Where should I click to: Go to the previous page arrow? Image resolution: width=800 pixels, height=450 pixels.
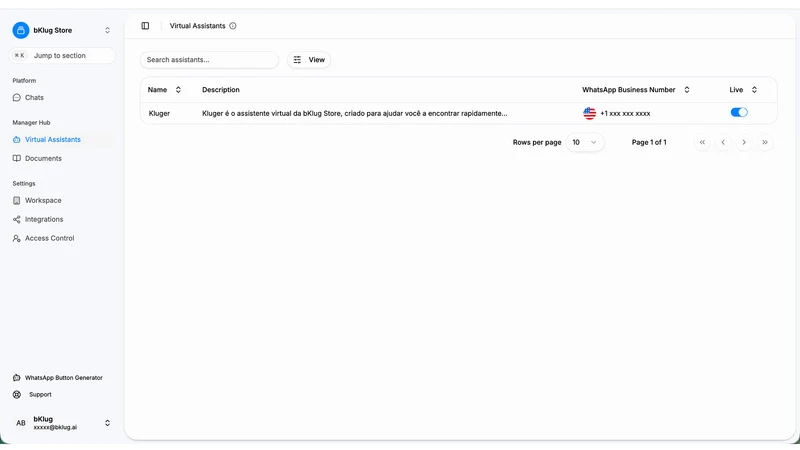(x=723, y=142)
